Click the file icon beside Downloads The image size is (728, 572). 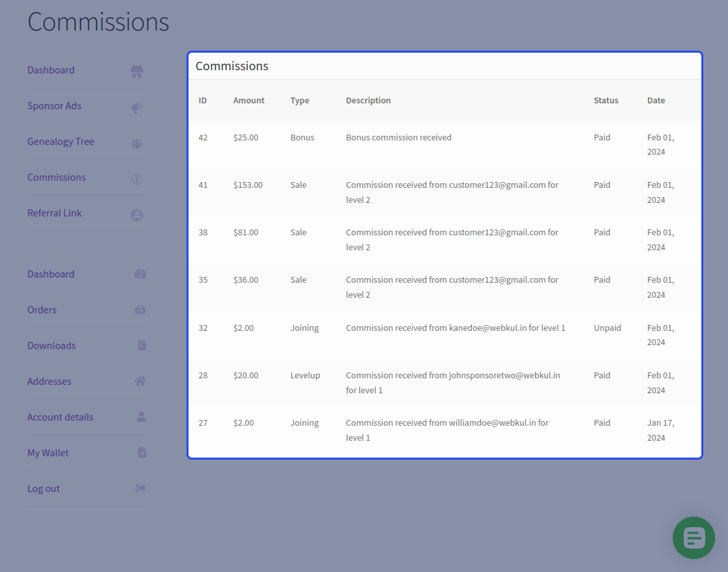[x=142, y=346]
